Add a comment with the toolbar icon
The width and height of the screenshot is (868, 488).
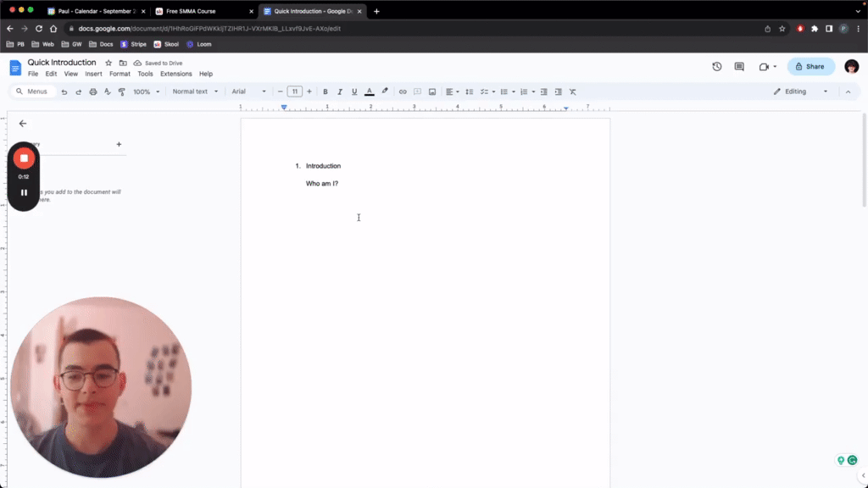(416, 91)
